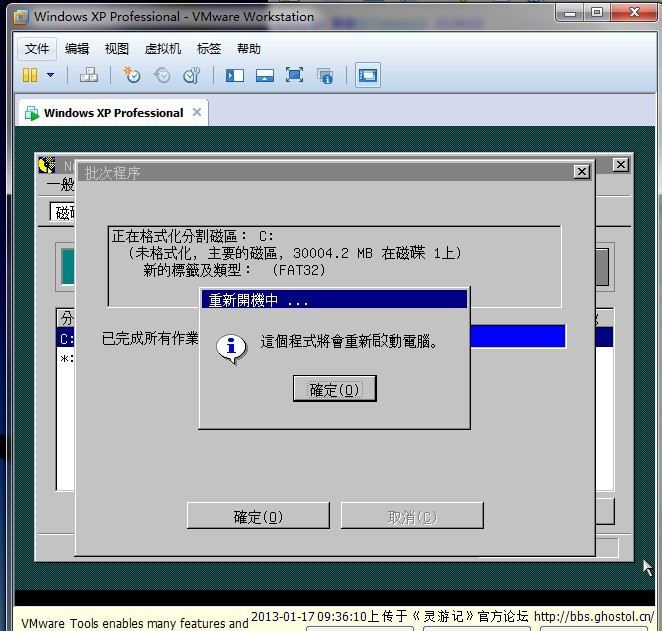Click 確定 in the reboot dialog
This screenshot has height=631, width=662.
point(335,389)
